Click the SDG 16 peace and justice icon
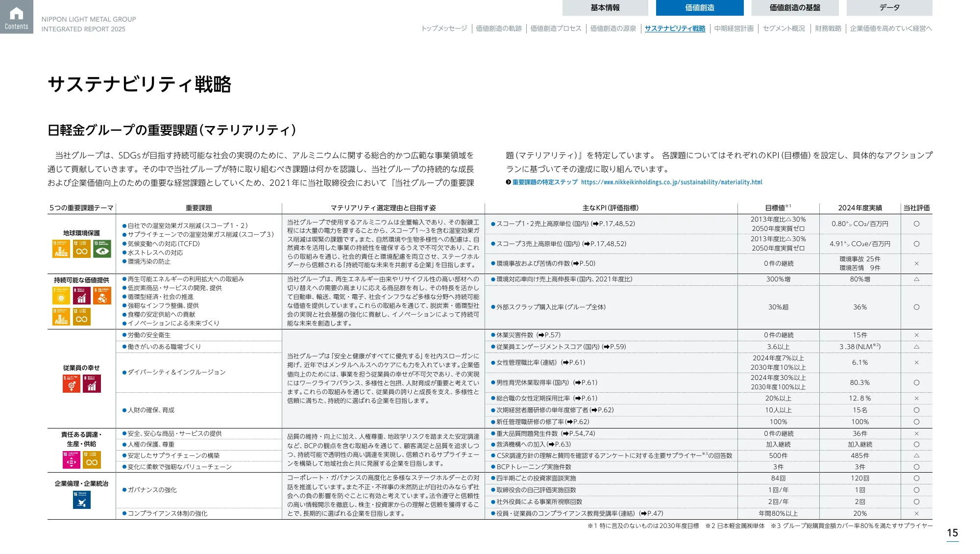This screenshot has height=554, width=980. click(81, 500)
